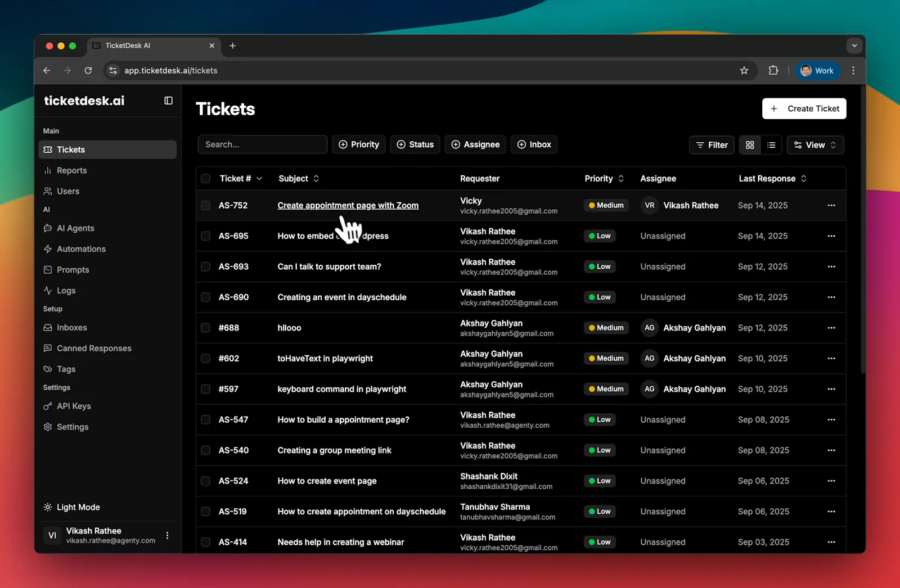This screenshot has height=588, width=900.
Task: Open more actions for ticket AS-695
Action: (x=831, y=236)
